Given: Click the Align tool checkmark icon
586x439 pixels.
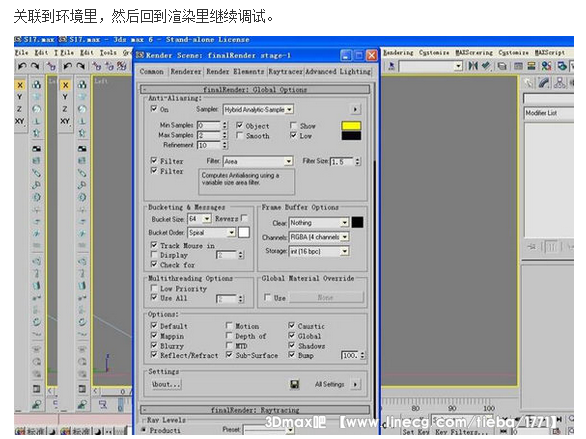Looking at the screenshot, I should (x=485, y=66).
